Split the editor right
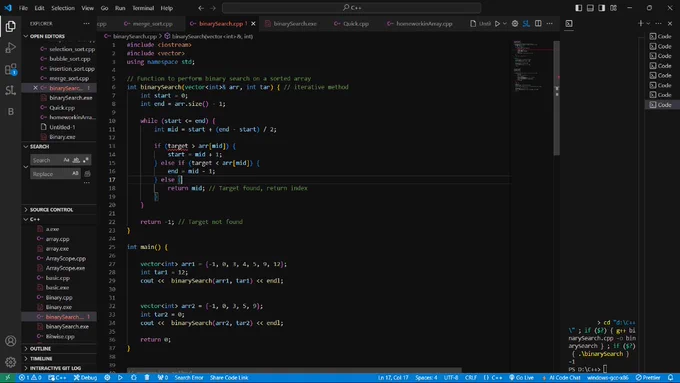 (x=538, y=23)
